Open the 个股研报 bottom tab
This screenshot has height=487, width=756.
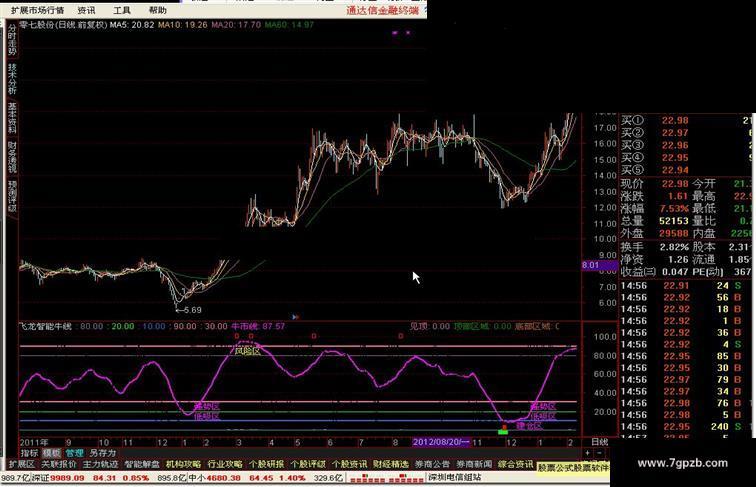(x=266, y=464)
